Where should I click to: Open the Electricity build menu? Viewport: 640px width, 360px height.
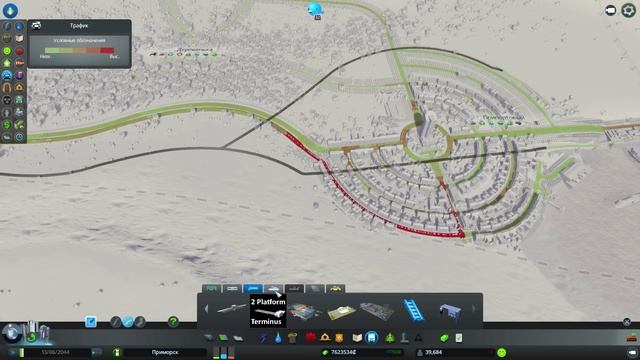pyautogui.click(x=264, y=338)
